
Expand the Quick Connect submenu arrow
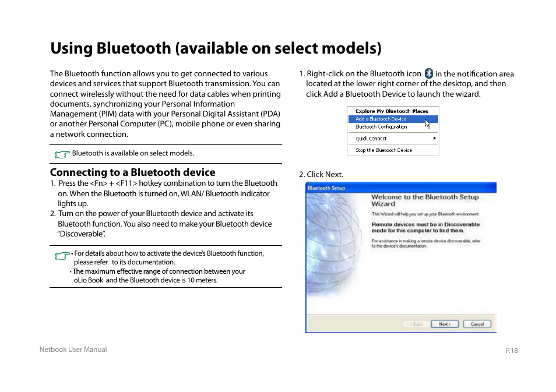click(434, 138)
